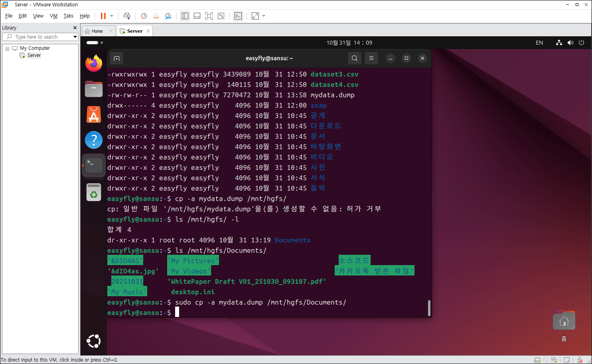Open the power options dropdown arrow beside Suspend

(112, 16)
